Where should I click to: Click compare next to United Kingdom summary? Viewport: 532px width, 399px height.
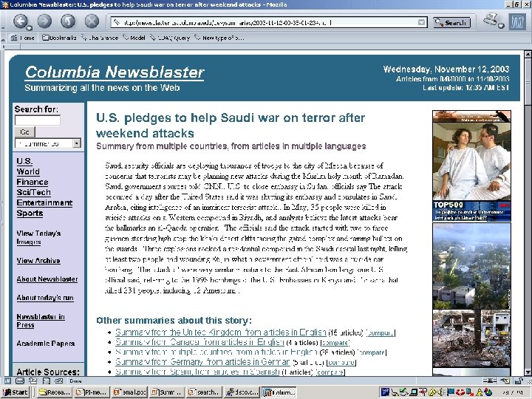(380, 332)
